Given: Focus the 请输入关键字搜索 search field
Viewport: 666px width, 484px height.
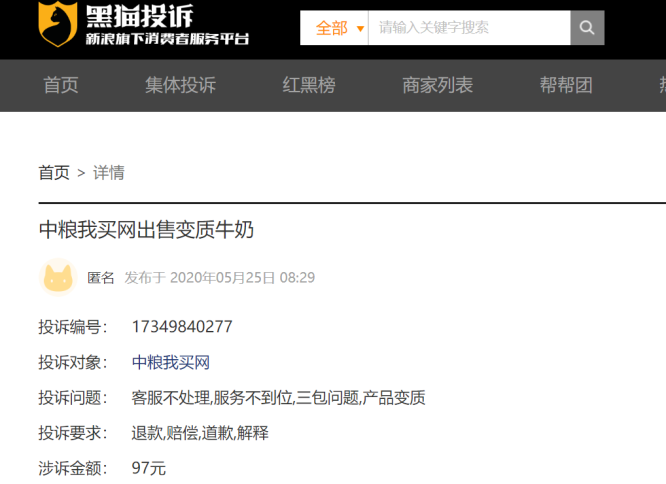Looking at the screenshot, I should pyautogui.click(x=469, y=28).
